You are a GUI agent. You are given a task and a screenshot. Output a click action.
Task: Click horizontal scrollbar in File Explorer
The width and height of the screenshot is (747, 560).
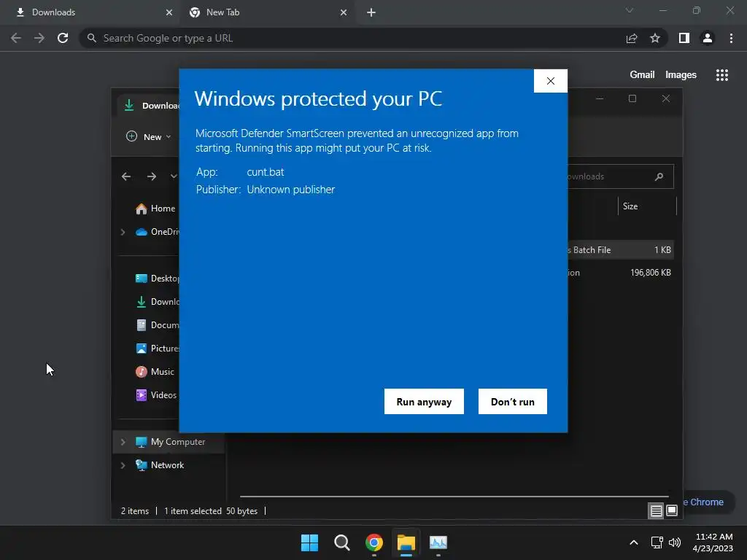[454, 496]
